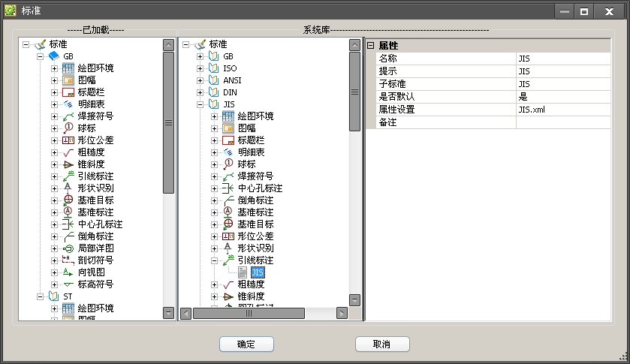Click 绘图环境 icon under GB in loaded tree

pos(68,68)
